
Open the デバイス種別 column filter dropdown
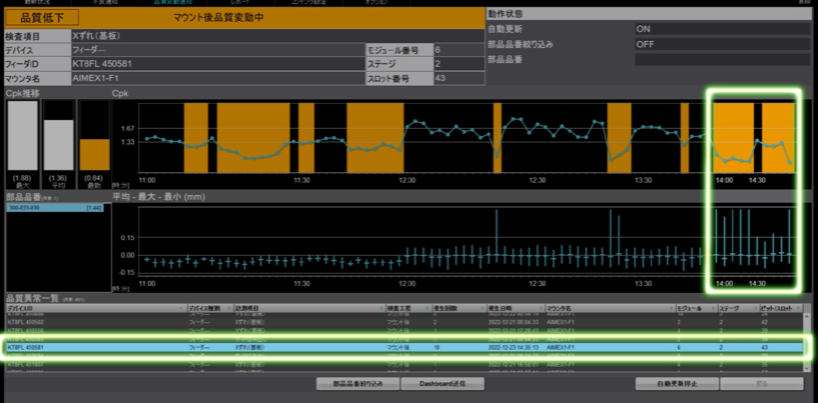coord(228,309)
